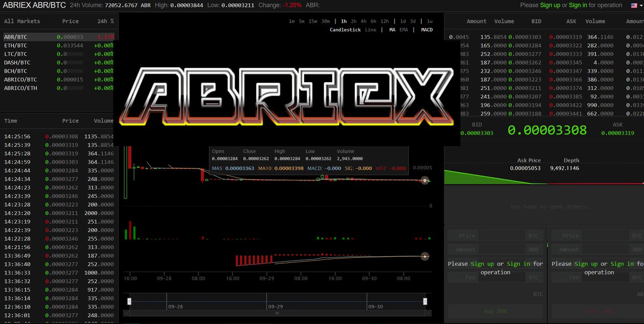644x324 pixels.
Task: Click the chart horizontal scrollbar grip
Action: tap(277, 312)
